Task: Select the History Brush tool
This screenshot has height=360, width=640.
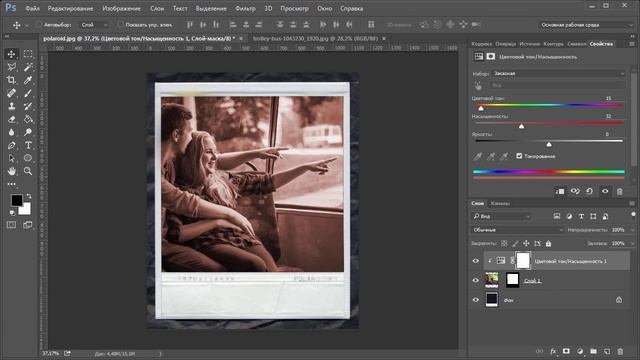Action: coord(28,106)
